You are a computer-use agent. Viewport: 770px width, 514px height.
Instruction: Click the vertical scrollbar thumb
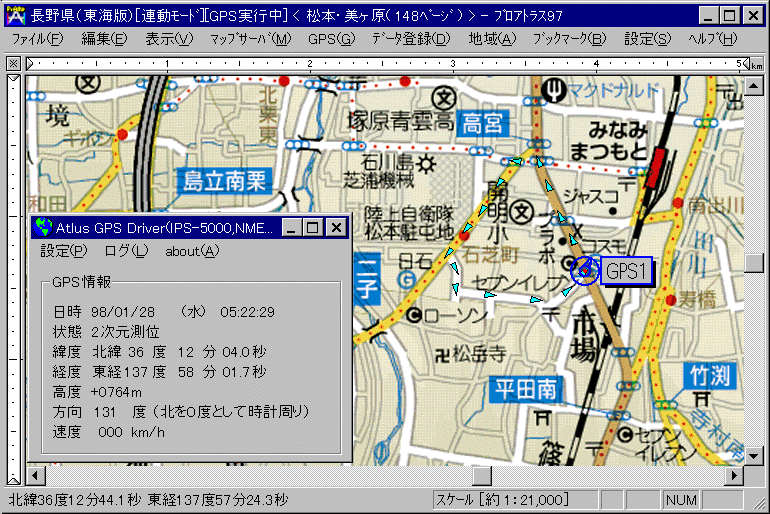(753, 263)
